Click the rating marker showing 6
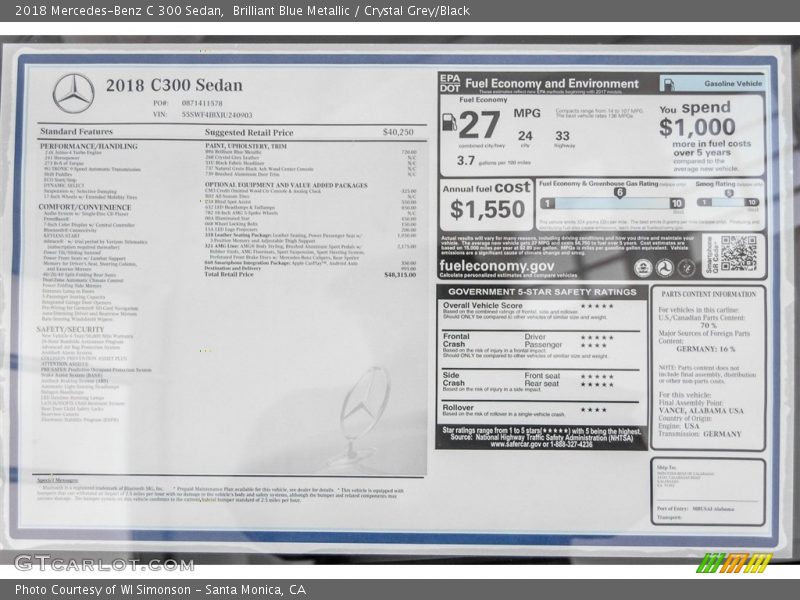Screen dimensions: 800x600 point(619,193)
